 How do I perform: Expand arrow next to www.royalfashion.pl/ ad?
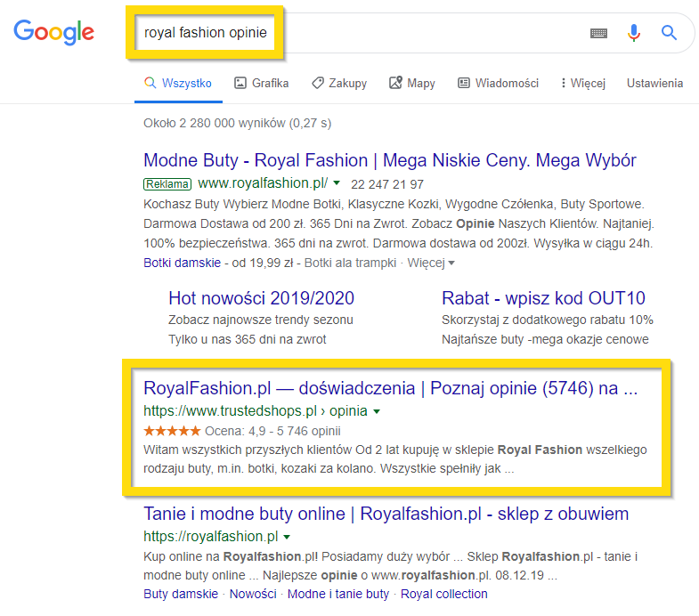click(x=337, y=182)
